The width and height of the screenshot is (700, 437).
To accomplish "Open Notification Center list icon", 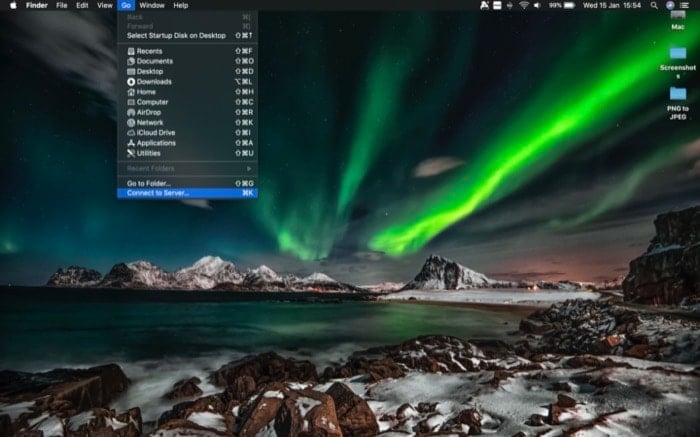I will point(684,5).
